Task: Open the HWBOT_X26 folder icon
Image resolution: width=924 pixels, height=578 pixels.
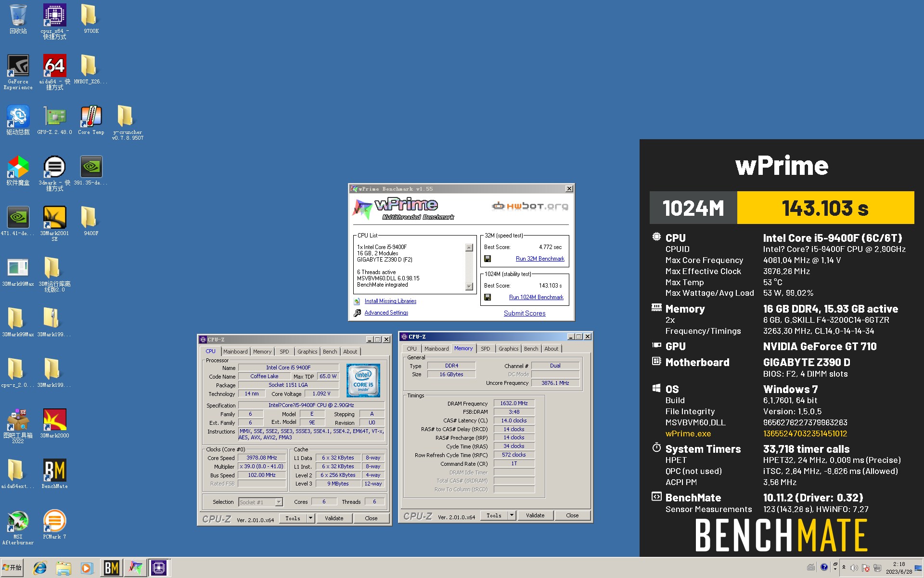Action: coord(91,70)
